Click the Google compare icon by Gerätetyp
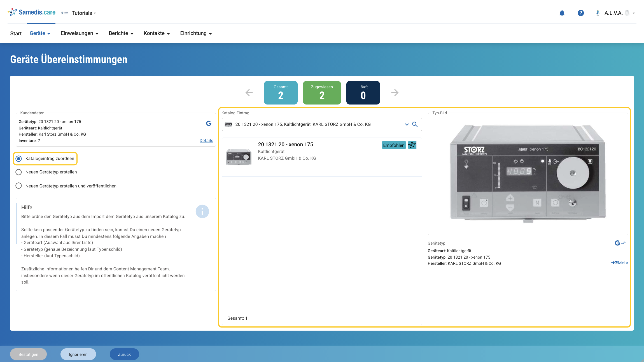Screen dimensions: 644x362 coord(620,243)
